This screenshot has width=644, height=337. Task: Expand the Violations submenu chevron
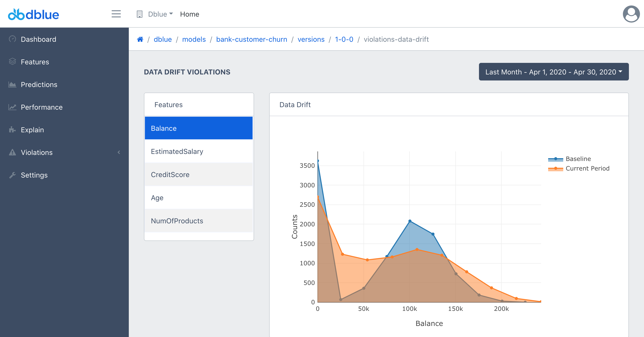[x=119, y=152]
